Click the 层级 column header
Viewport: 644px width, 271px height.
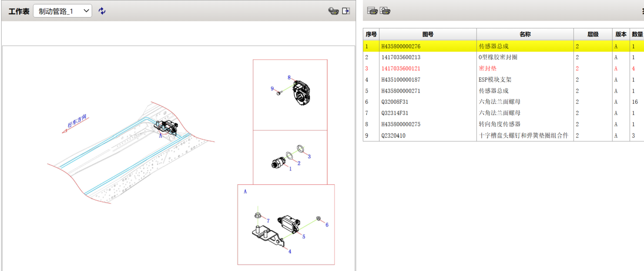(592, 34)
